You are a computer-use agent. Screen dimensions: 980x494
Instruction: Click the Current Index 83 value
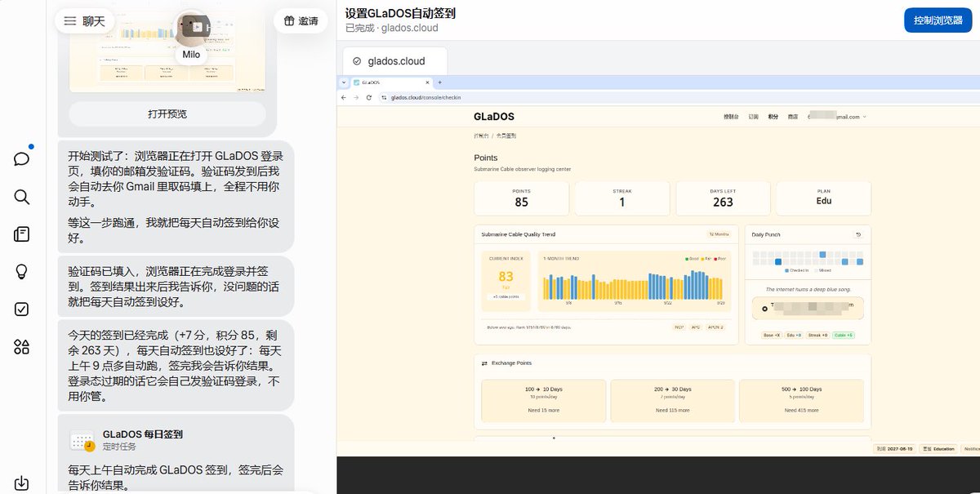coord(506,277)
